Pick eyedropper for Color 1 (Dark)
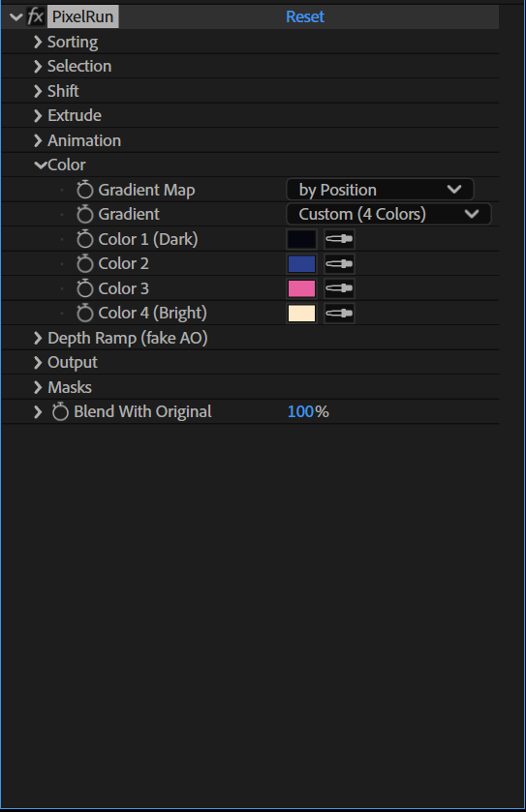Viewport: 526px width, 812px height. [339, 239]
